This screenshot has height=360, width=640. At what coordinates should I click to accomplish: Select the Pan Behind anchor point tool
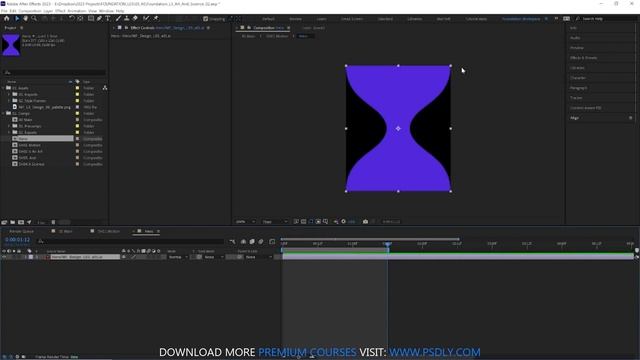[x=80, y=18]
